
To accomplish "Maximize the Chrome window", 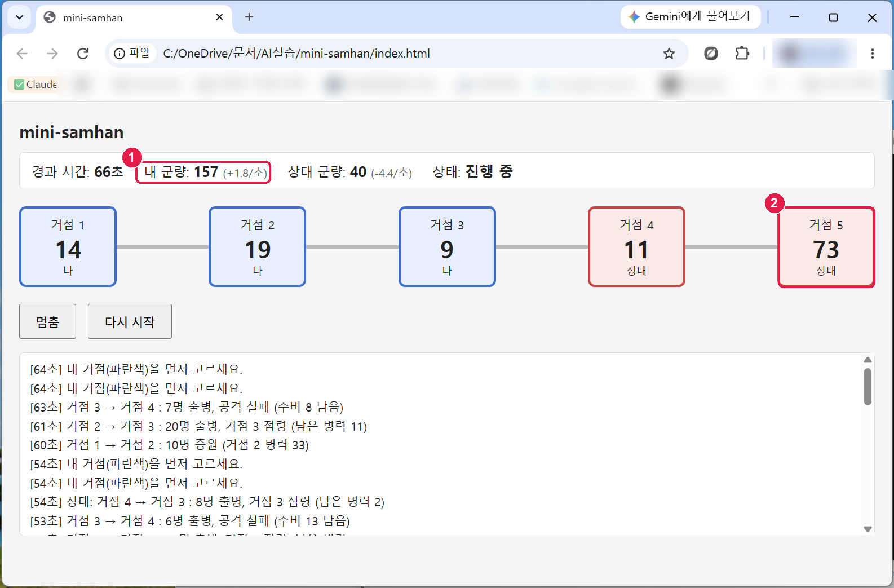I will click(x=833, y=17).
